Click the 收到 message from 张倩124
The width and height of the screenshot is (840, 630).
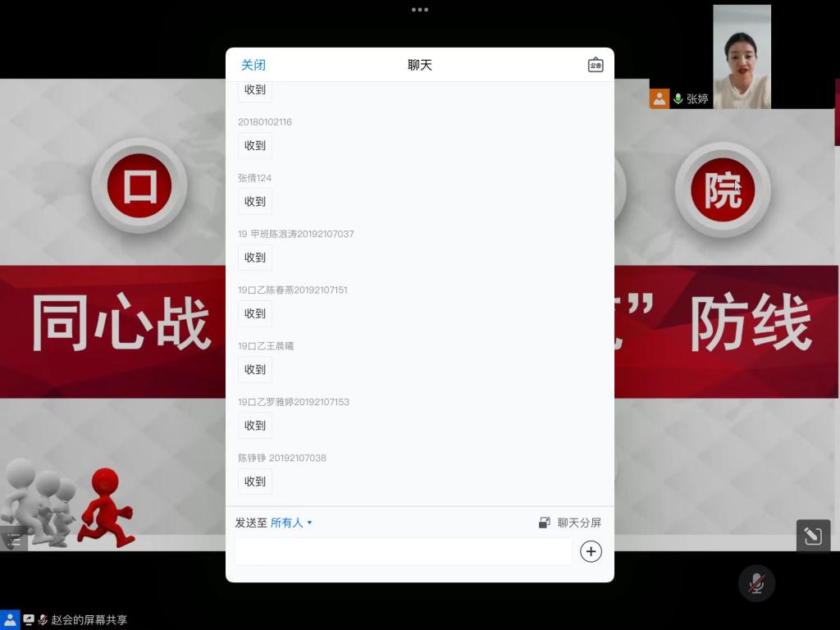[255, 201]
